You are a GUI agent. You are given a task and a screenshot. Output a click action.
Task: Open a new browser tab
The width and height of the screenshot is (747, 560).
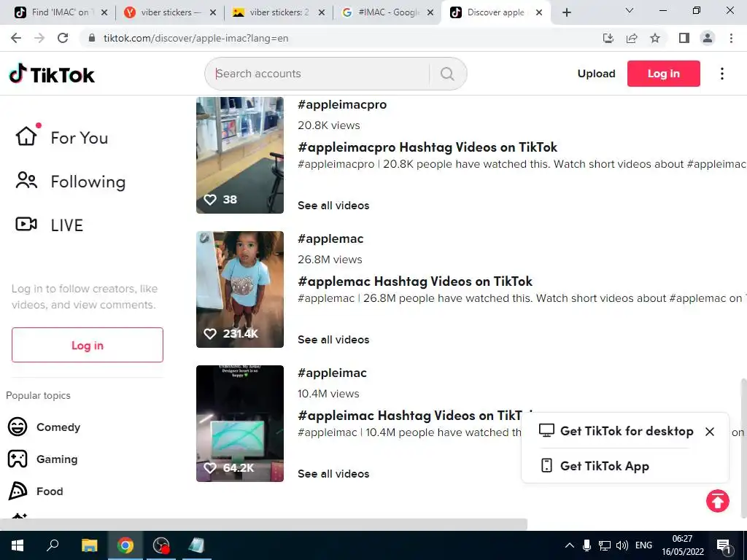[566, 12]
